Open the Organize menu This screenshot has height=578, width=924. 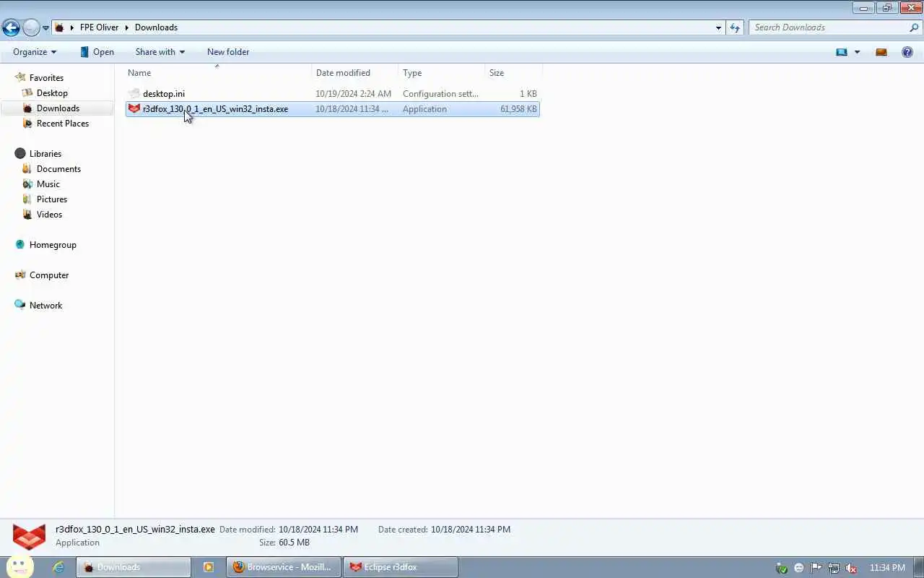(35, 52)
